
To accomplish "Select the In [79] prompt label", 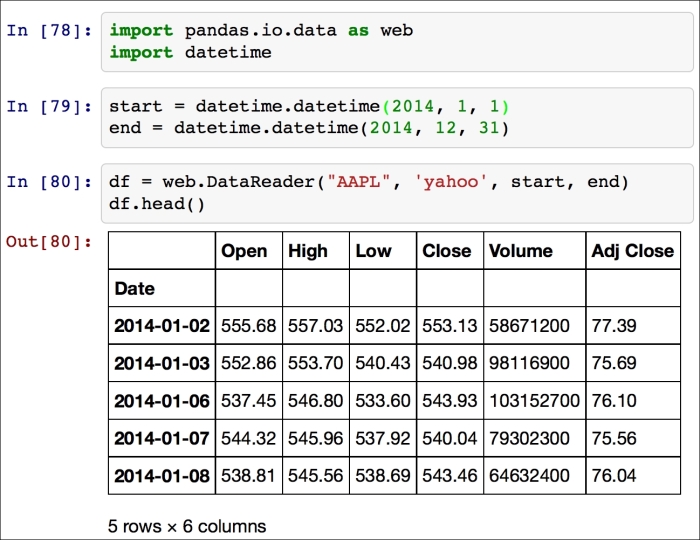I will 49,106.
